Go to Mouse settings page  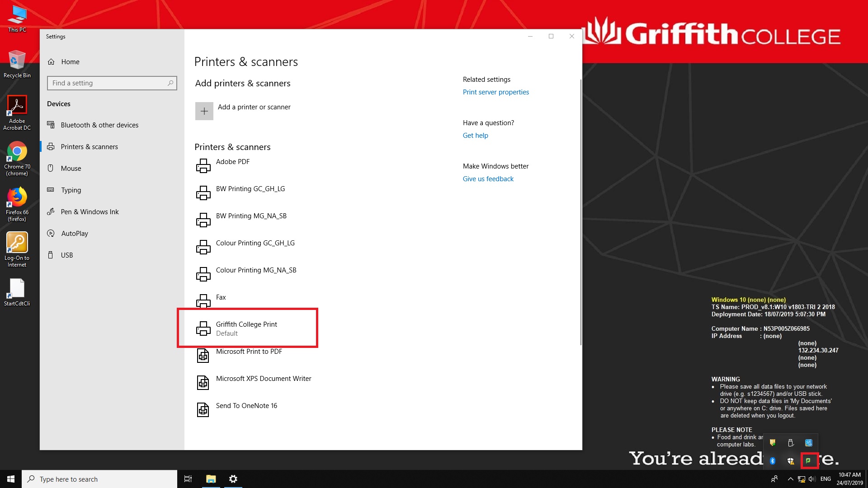(71, 169)
